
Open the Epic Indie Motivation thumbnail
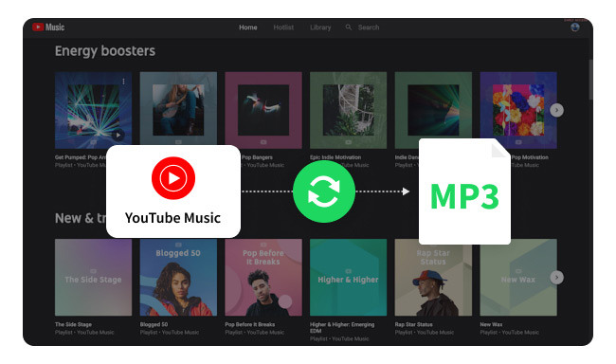[348, 110]
